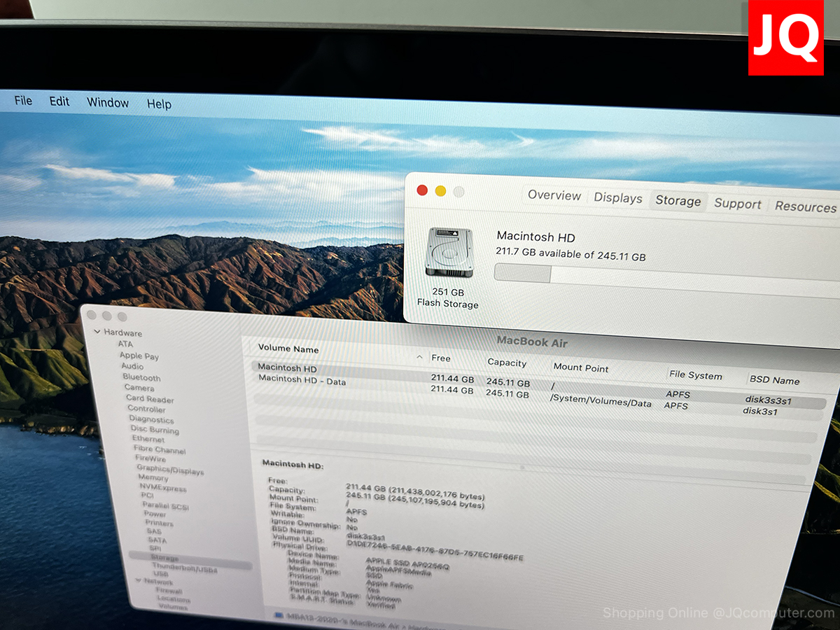The height and width of the screenshot is (630, 840).
Task: Sort by the BSD Name column header
Action: tap(774, 380)
